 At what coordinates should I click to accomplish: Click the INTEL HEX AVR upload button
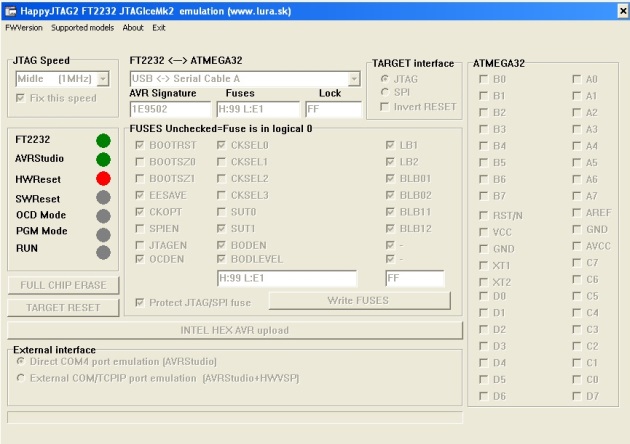pos(235,330)
